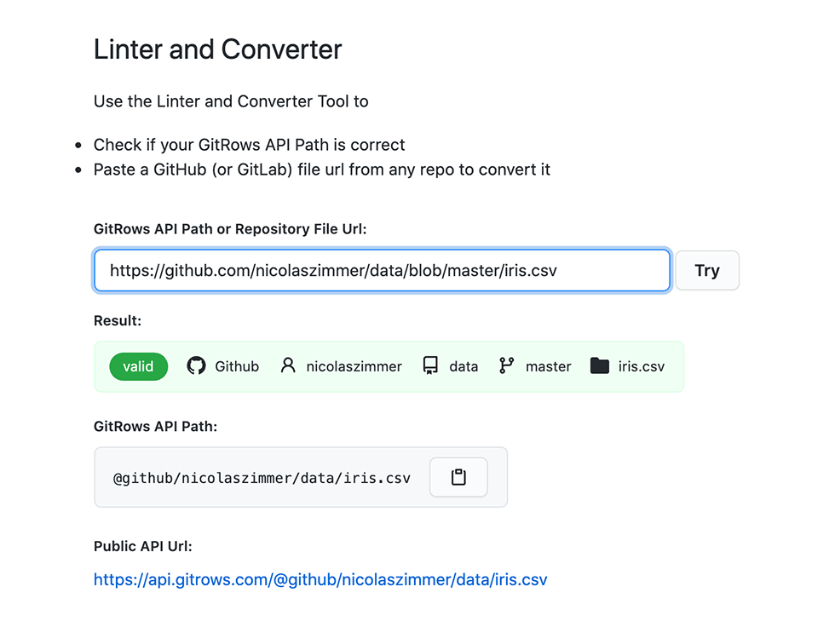Click the master branch name in result
The image size is (835, 644).
click(x=548, y=366)
